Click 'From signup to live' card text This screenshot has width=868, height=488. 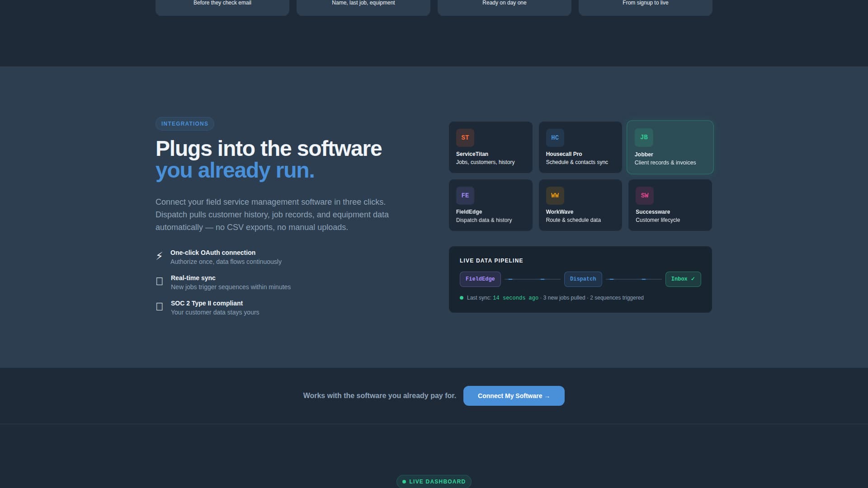click(646, 3)
